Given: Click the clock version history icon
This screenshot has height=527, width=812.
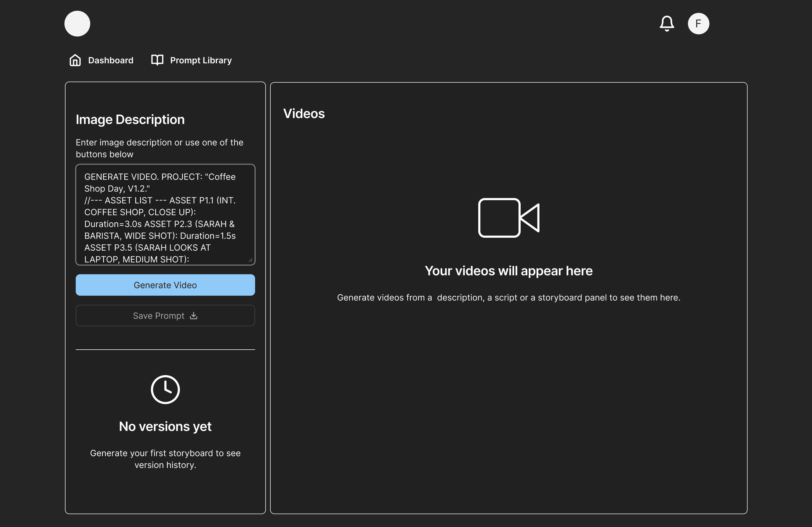Looking at the screenshot, I should coord(165,389).
